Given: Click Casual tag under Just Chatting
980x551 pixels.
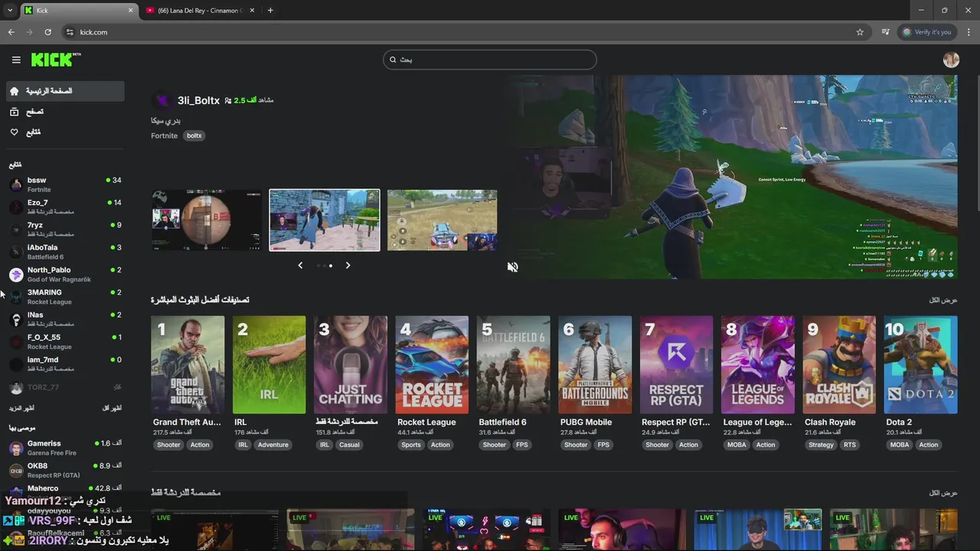Looking at the screenshot, I should point(349,445).
